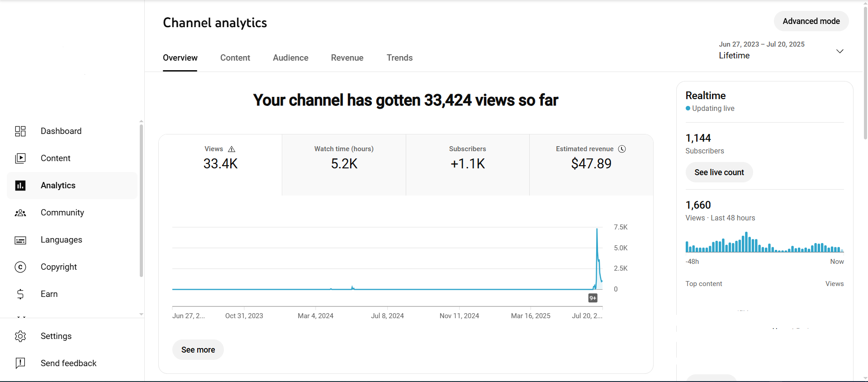Click the clock icon next to Estimated revenue
This screenshot has height=382, width=868.
622,149
